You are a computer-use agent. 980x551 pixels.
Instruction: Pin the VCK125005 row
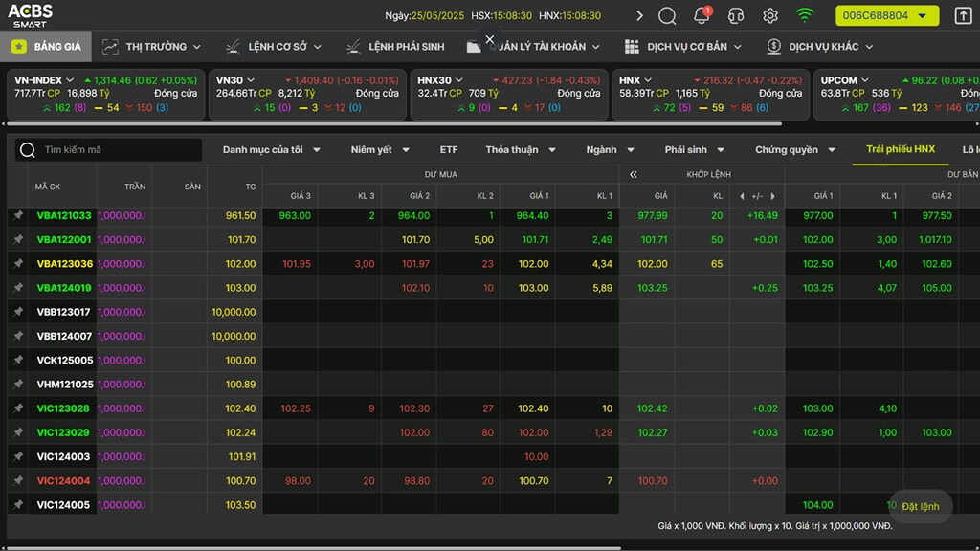18,360
